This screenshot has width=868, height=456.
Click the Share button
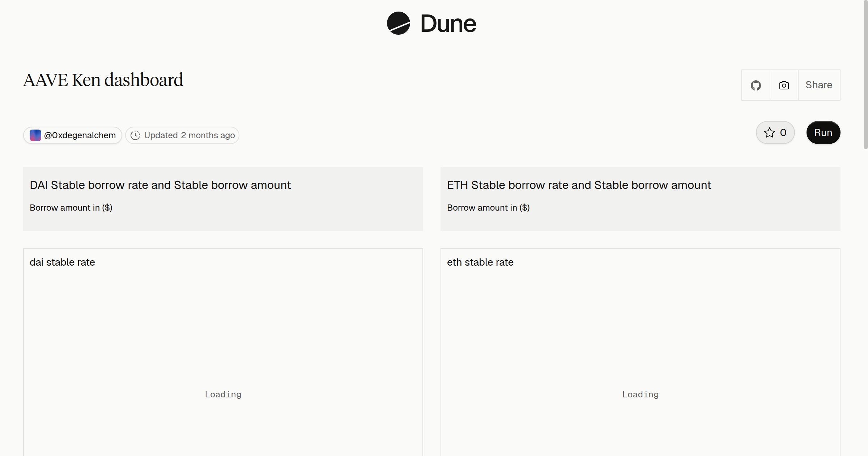tap(819, 85)
